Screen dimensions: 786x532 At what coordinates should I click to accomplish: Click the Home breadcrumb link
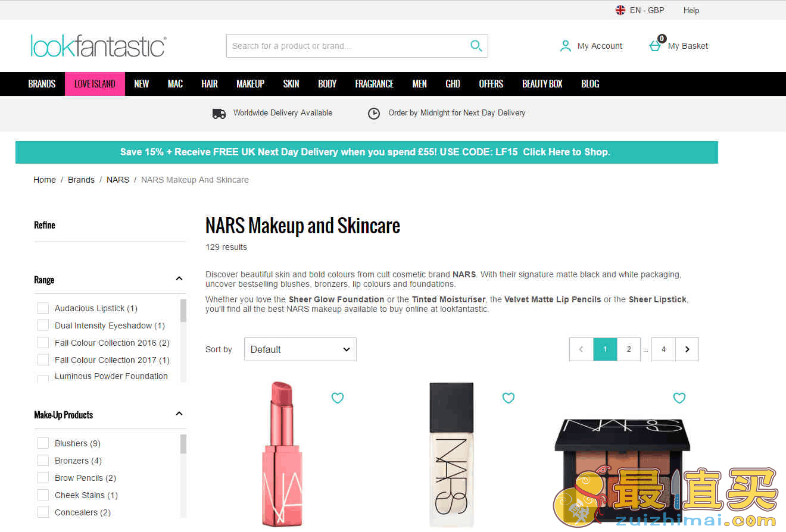[x=45, y=180]
